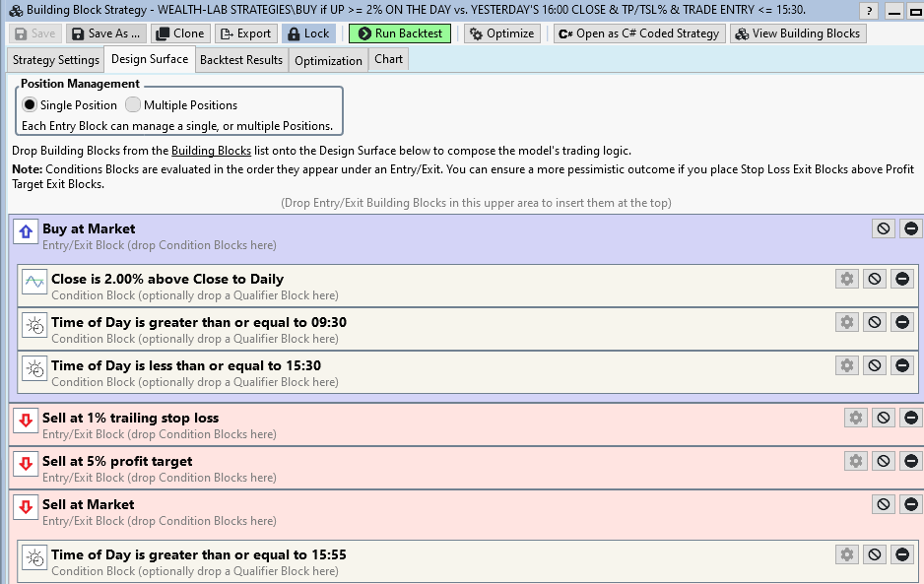Open settings for the 09:30 time condition
Image resolution: width=924 pixels, height=584 pixels.
tap(847, 322)
